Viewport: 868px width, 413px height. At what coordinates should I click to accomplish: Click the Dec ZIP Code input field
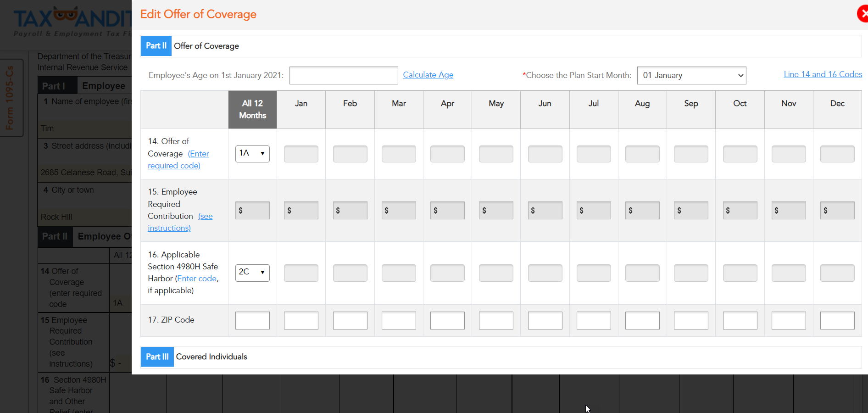pyautogui.click(x=837, y=320)
